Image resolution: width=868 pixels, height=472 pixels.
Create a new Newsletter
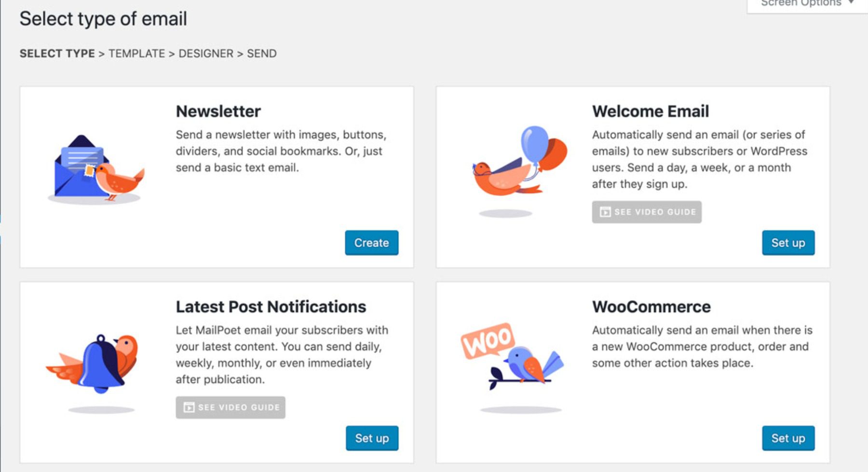click(371, 243)
